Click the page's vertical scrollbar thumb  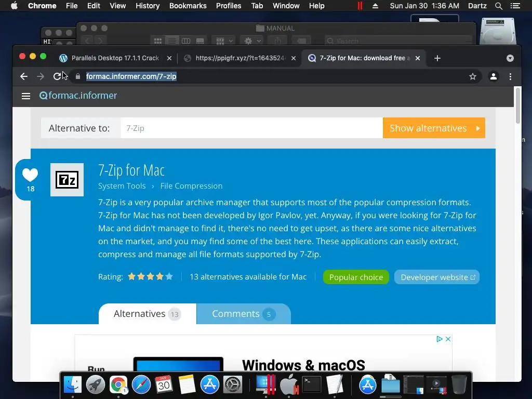(518, 106)
